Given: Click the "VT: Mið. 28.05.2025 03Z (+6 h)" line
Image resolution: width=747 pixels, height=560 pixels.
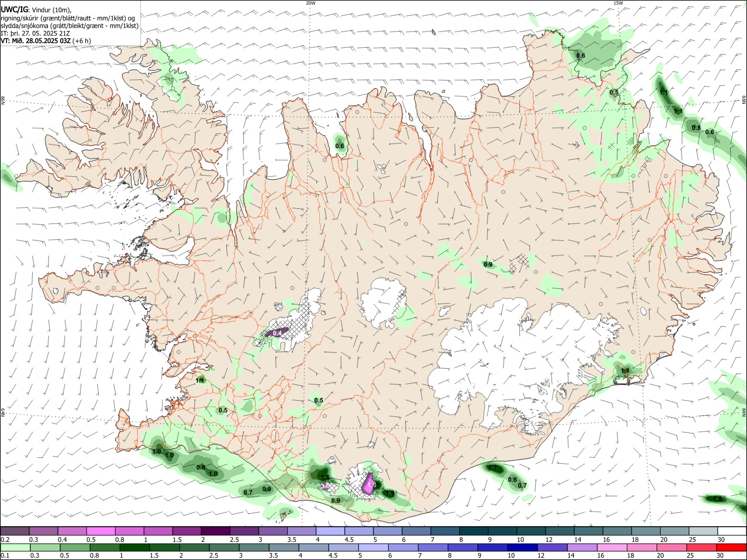Looking at the screenshot, I should (46, 41).
